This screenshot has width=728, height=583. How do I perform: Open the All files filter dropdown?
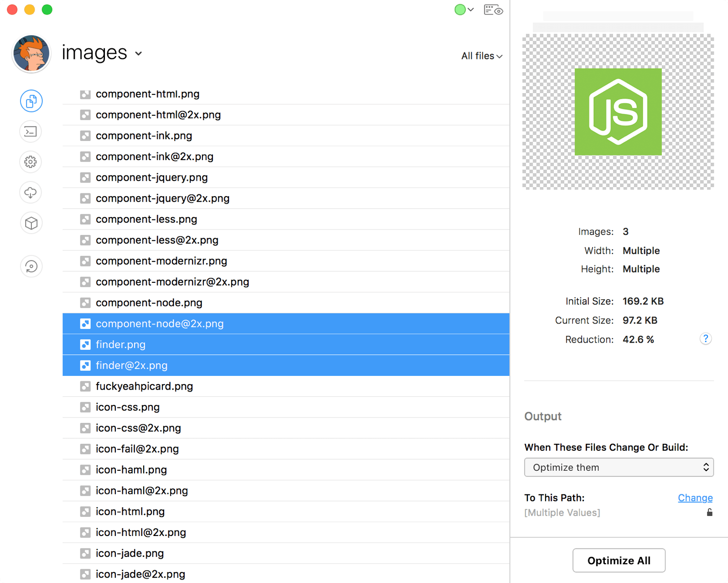coord(482,56)
